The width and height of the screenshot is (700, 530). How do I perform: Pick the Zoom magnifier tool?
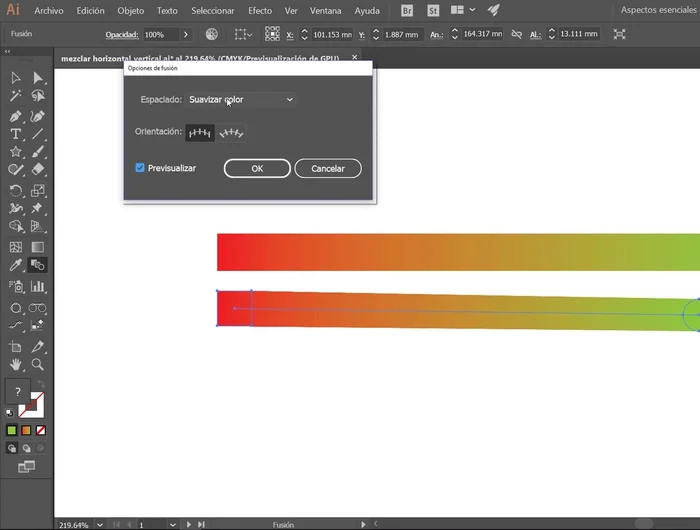38,365
